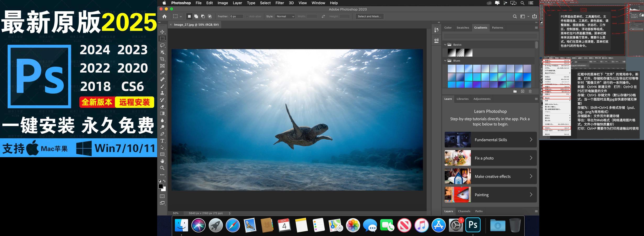Collapse the Basics gradient group
Image resolution: width=644 pixels, height=236 pixels.
(445, 45)
